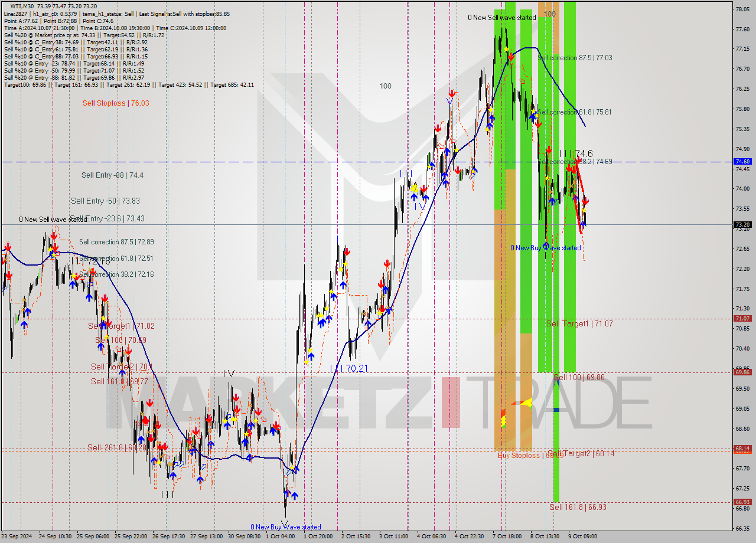Select the 'Sell Entry -88 | 74.4' label
Image resolution: width=756 pixels, height=543 pixels.
pos(112,175)
